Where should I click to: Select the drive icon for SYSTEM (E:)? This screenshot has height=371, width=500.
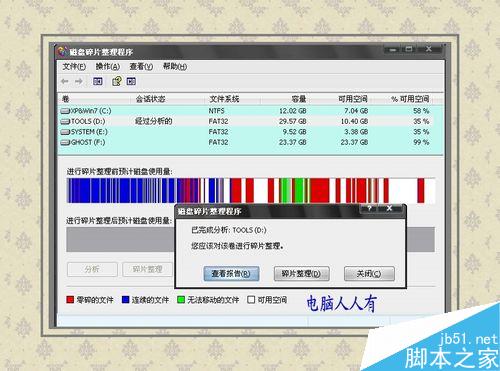(x=65, y=132)
